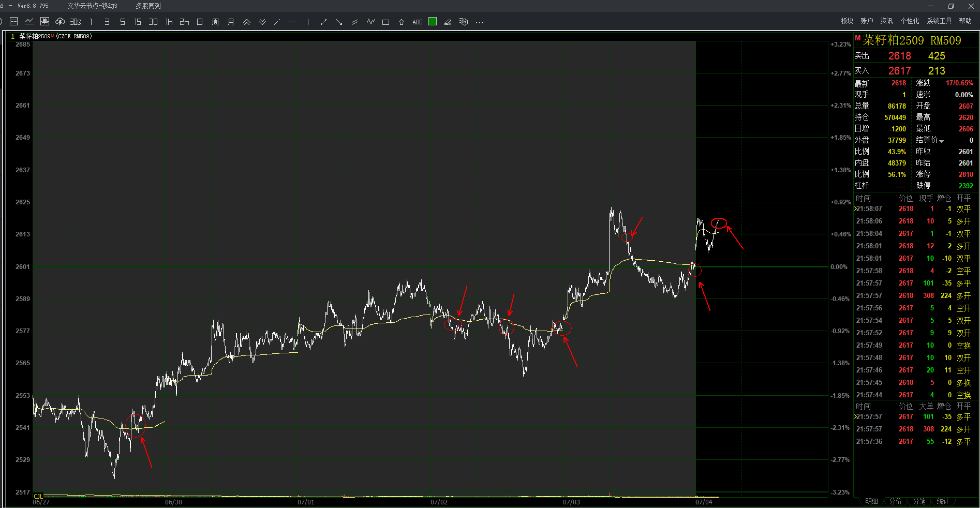Select the 30s chart period
The image size is (980, 508).
(76, 22)
